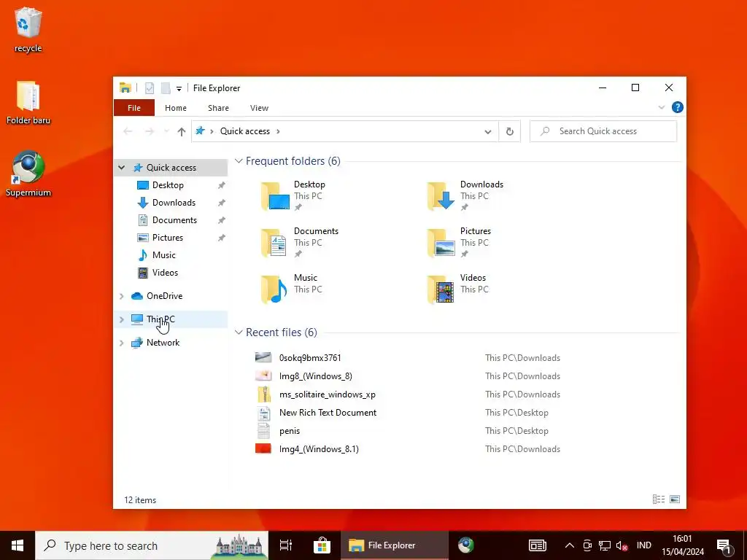Open the recycle bin desktop icon
The width and height of the screenshot is (747, 560).
(28, 29)
